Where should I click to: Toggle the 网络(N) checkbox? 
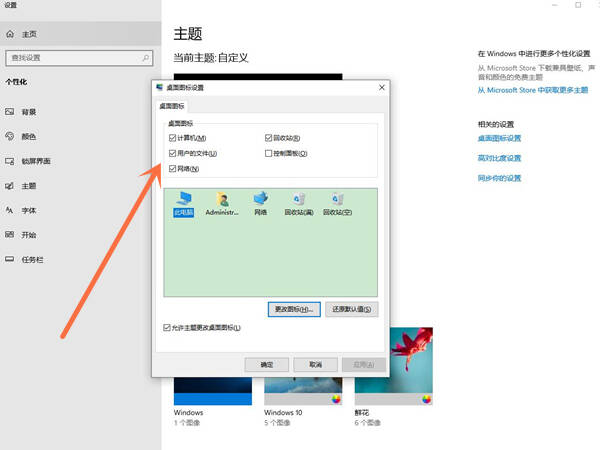click(x=172, y=168)
